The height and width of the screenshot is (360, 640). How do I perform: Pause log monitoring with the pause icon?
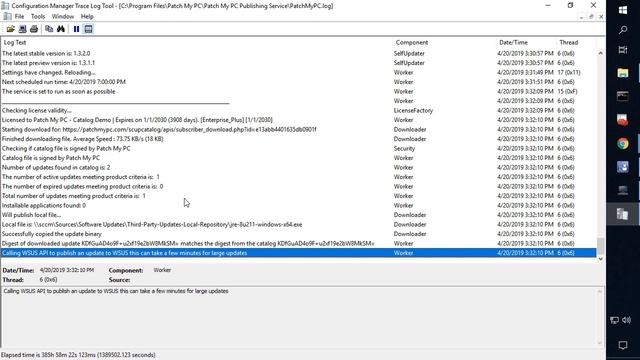pos(76,29)
